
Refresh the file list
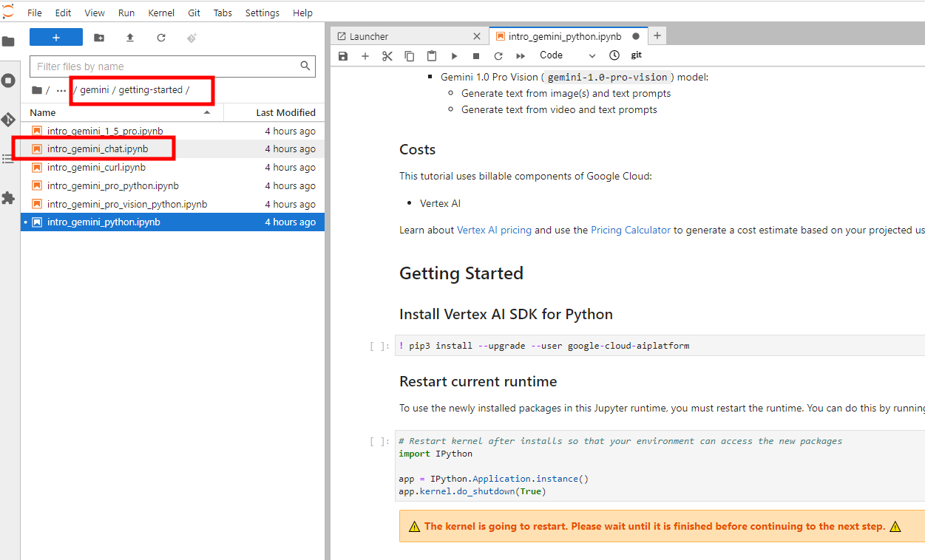[x=161, y=38]
